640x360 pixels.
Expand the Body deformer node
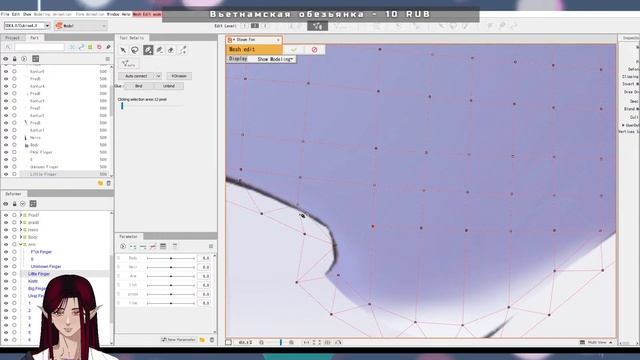(21, 237)
